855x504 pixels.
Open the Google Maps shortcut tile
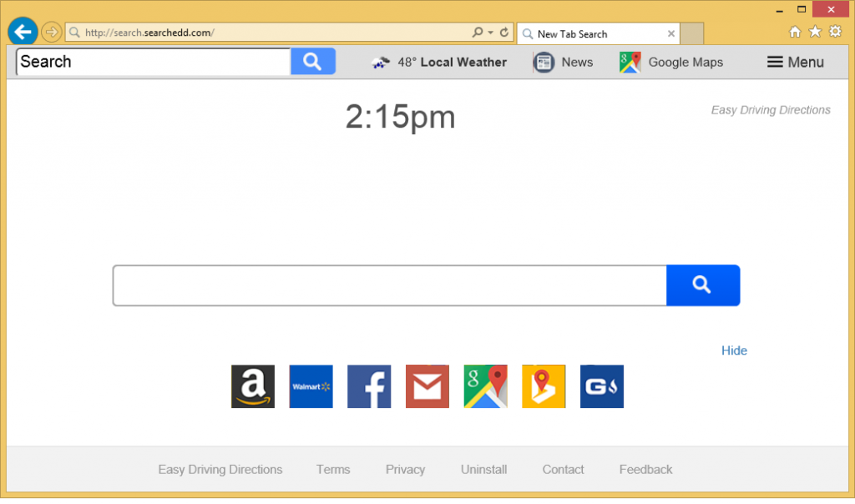485,386
